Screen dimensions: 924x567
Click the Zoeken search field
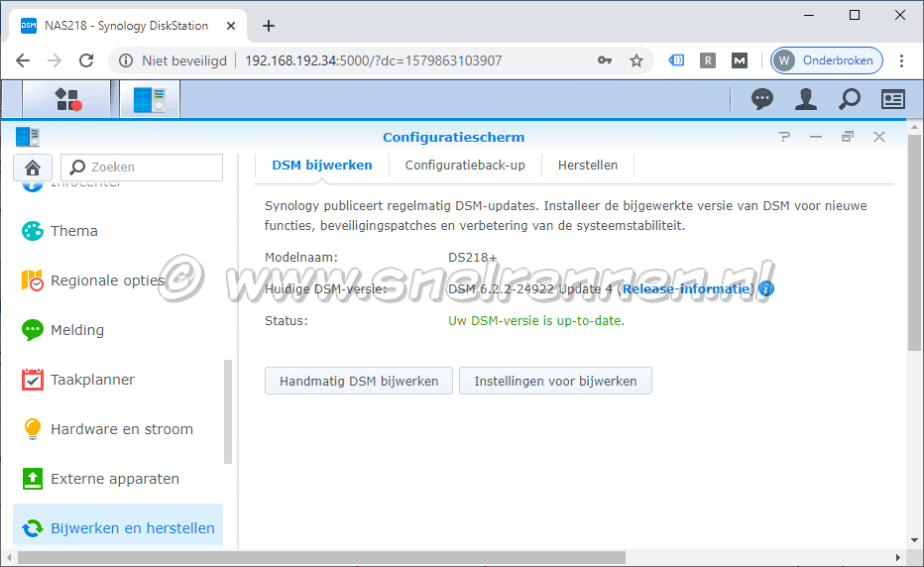click(x=142, y=168)
